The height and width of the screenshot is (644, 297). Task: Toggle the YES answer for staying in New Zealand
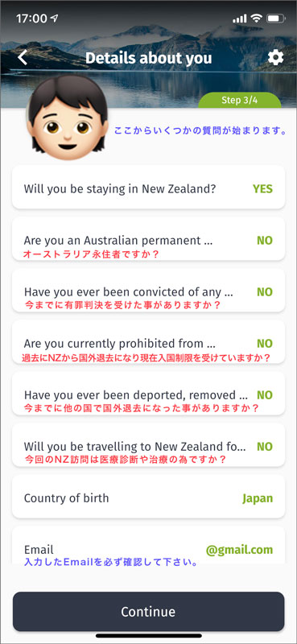coord(262,188)
